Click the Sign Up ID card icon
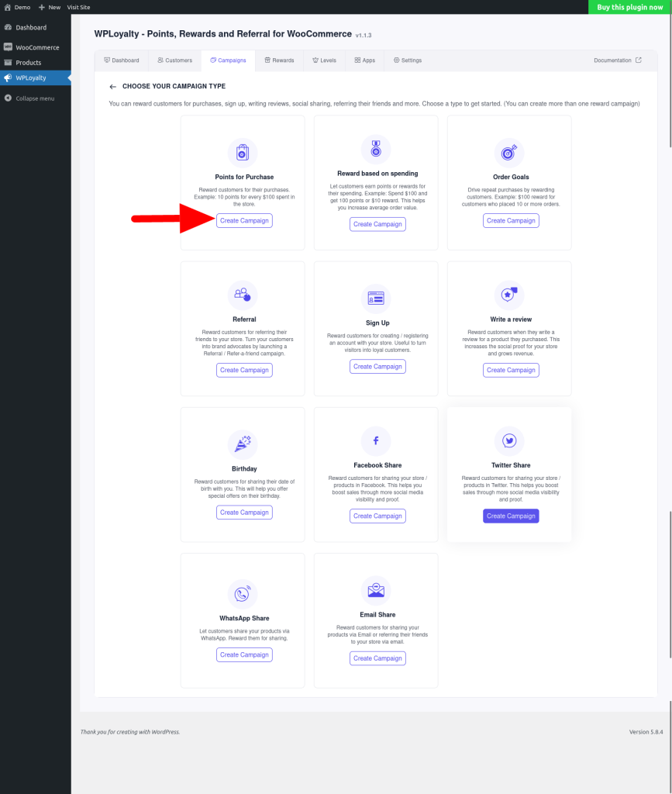672x794 pixels. (376, 299)
